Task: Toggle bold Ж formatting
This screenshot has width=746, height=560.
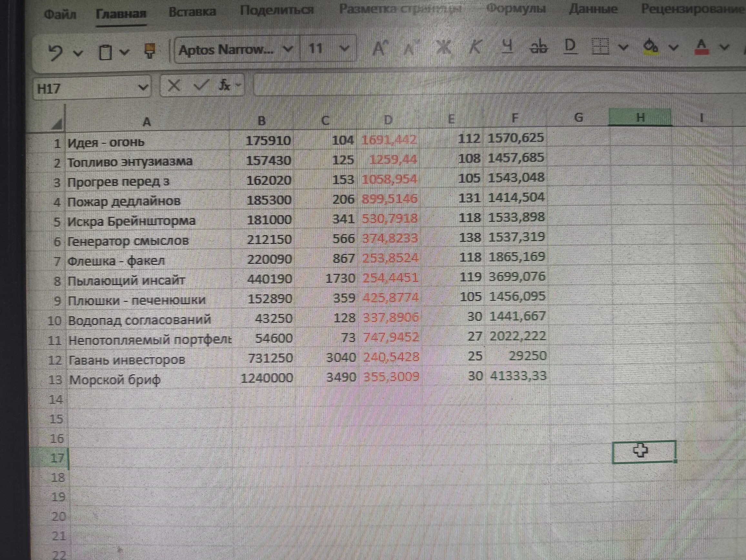Action: coord(444,47)
